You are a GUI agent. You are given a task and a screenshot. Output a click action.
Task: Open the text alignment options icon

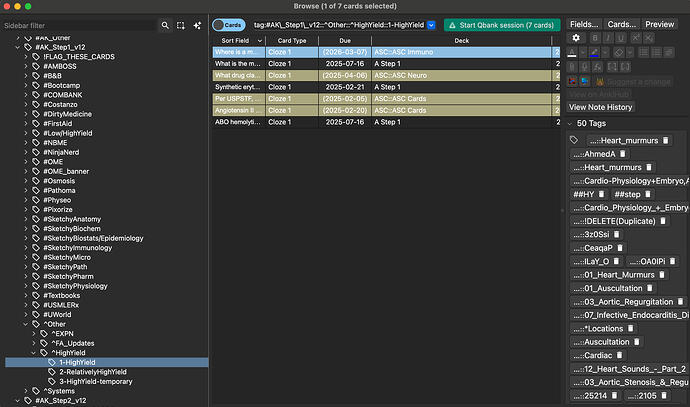click(669, 52)
